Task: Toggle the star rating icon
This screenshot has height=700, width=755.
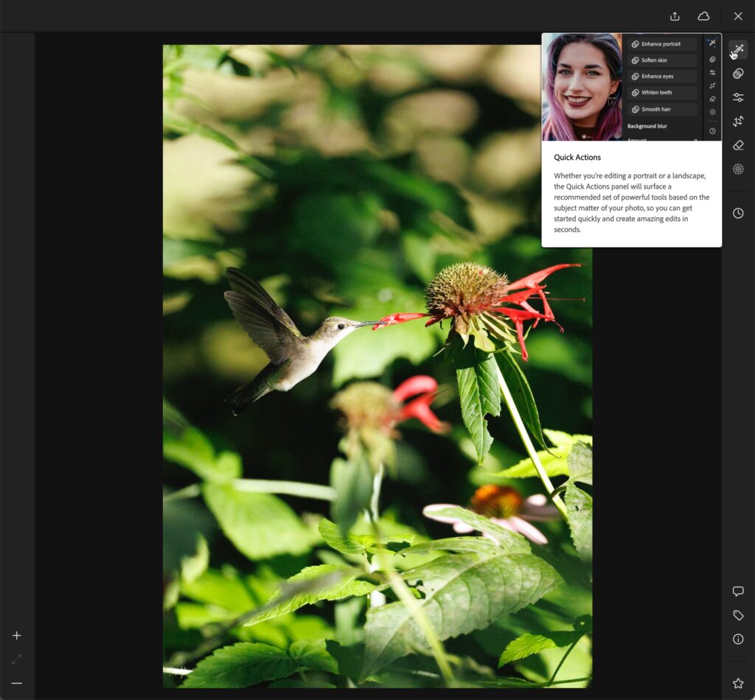Action: tap(738, 684)
